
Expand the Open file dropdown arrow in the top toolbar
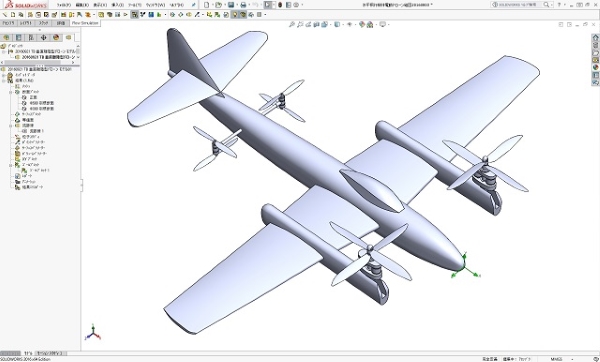point(225,5)
